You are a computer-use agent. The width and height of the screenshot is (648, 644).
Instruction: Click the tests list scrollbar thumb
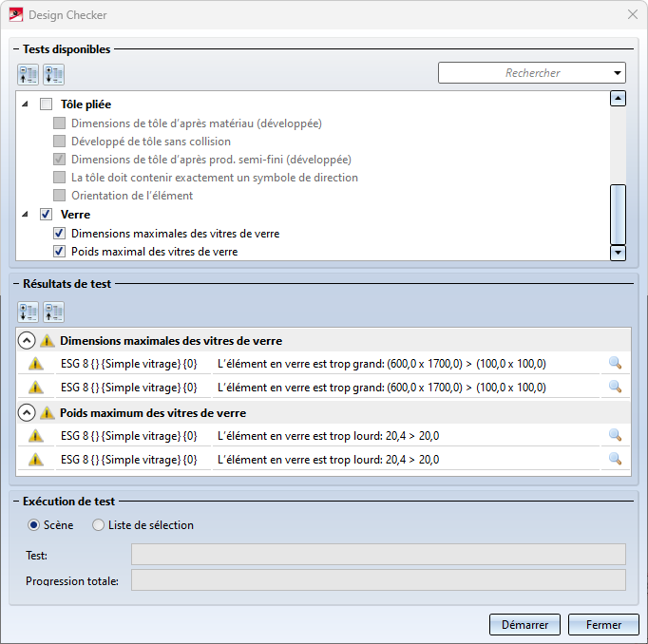[618, 215]
